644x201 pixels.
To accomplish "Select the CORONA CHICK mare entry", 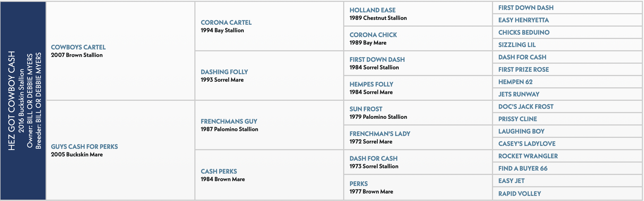I will coord(373,35).
